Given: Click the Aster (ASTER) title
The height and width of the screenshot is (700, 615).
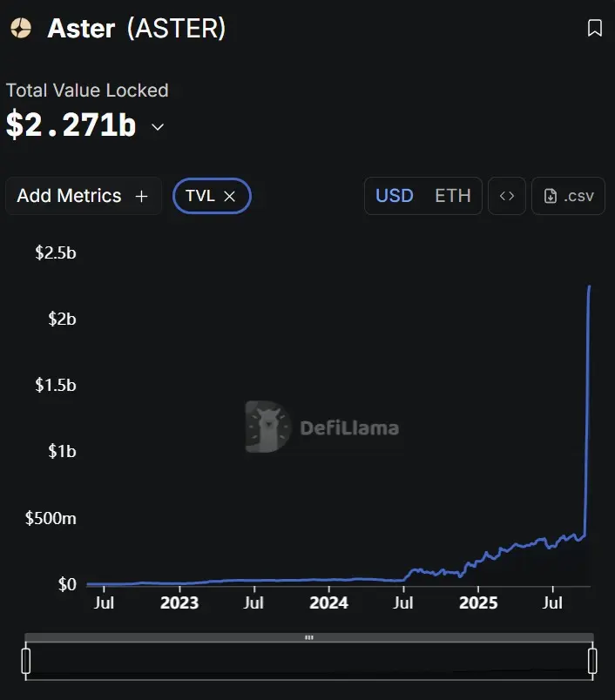Looking at the screenshot, I should 137,29.
